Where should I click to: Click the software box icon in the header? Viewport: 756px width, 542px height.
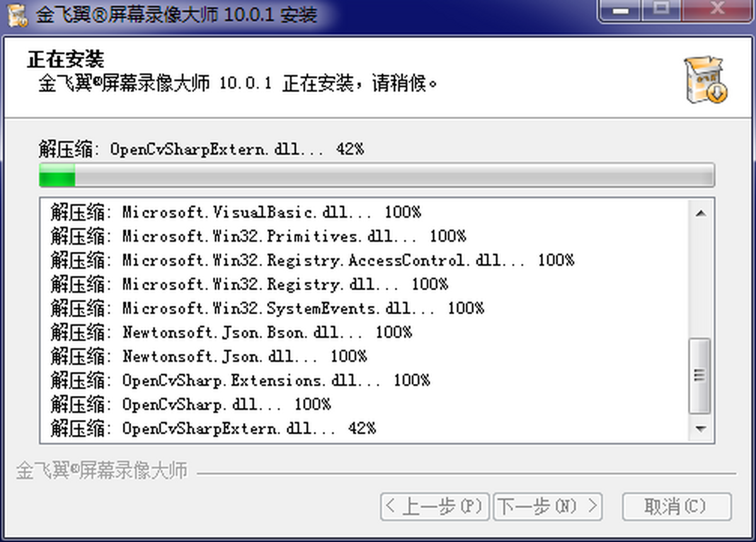point(706,80)
